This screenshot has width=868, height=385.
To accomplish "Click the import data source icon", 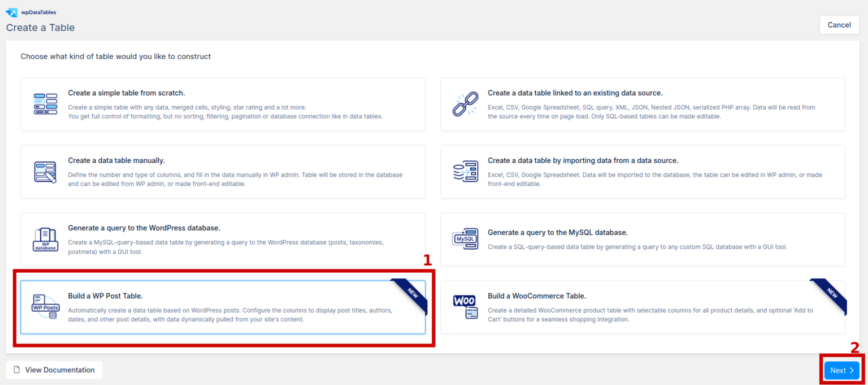I will pos(465,172).
